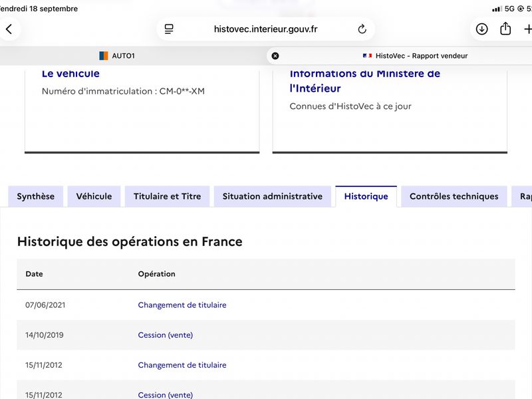This screenshot has width=532, height=399.
Task: Select the Historique tab
Action: 366,196
